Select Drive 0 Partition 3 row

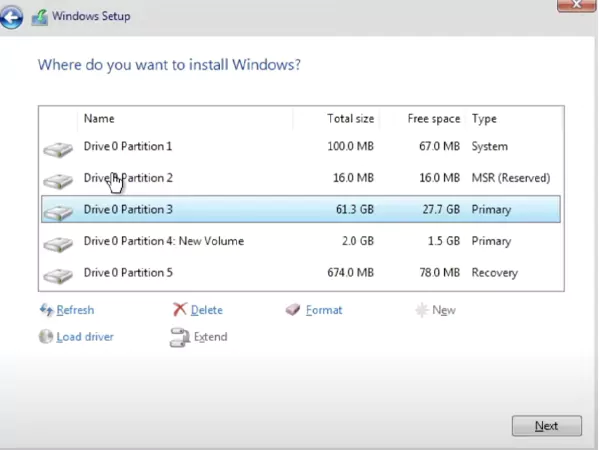click(301, 209)
